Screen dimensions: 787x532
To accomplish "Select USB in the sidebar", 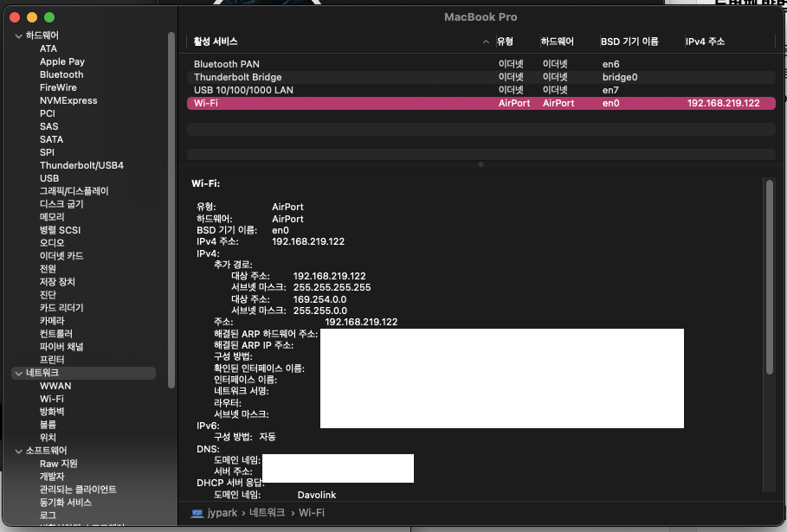I will tap(49, 178).
